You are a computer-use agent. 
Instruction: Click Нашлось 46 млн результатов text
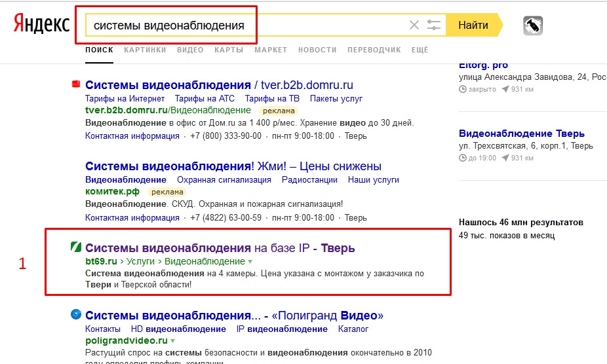pos(521,223)
